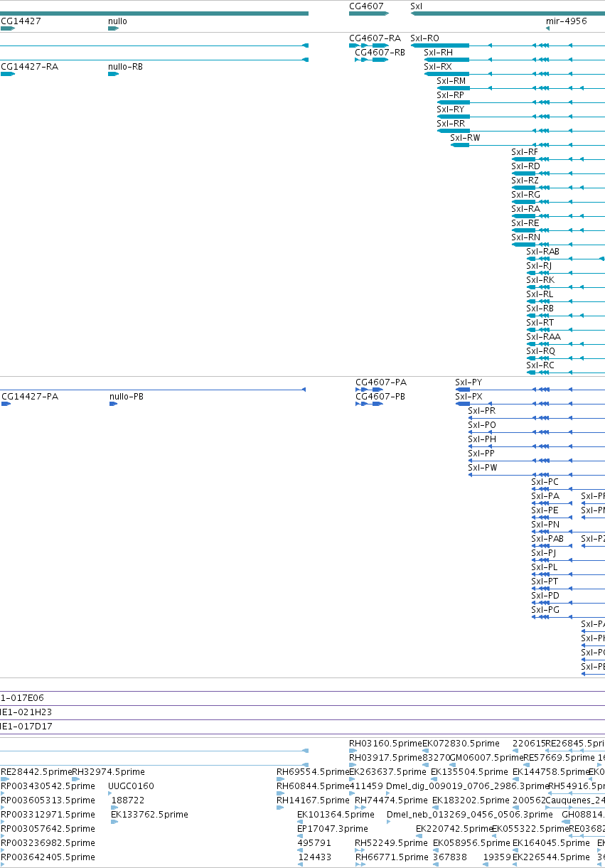Select the Sxl-PX protein
The height and width of the screenshot is (868, 605).
point(469,397)
